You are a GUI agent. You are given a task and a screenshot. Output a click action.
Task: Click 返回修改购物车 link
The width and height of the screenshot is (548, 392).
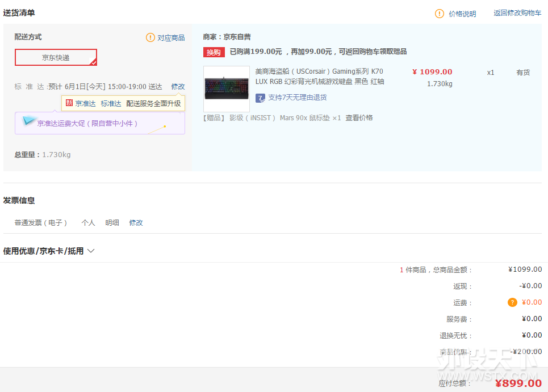pyautogui.click(x=517, y=13)
